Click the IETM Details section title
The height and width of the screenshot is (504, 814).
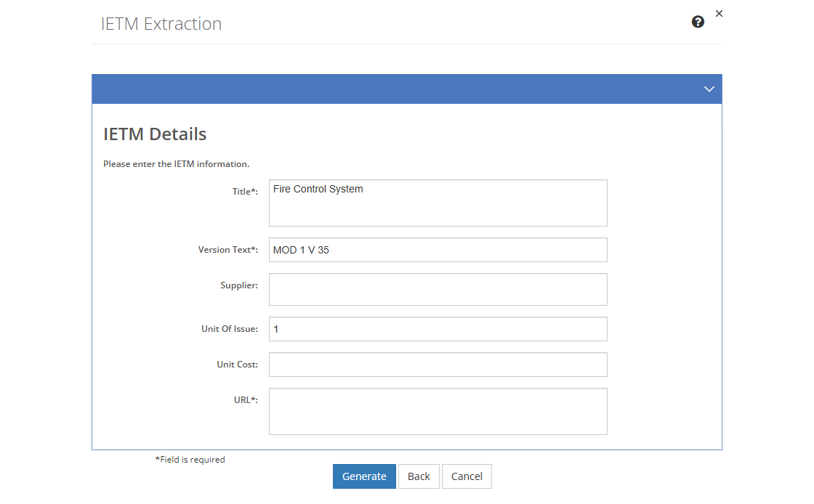[155, 134]
